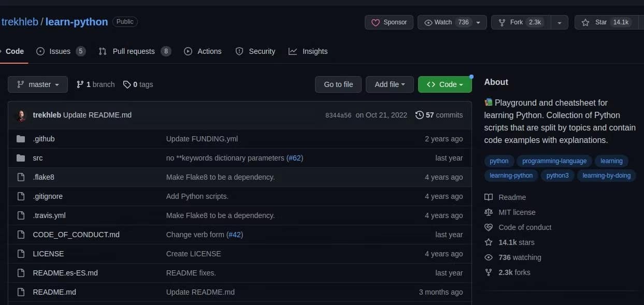Open pull request link #62

click(294, 158)
